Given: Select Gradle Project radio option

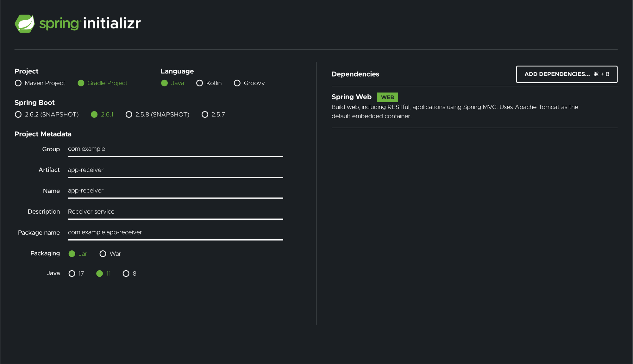Looking at the screenshot, I should pos(81,83).
